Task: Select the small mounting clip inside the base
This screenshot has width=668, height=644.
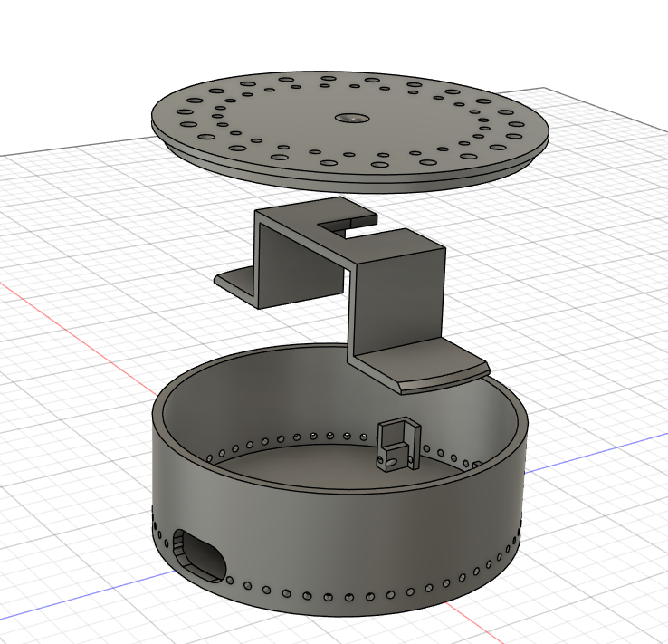Action: tap(398, 444)
